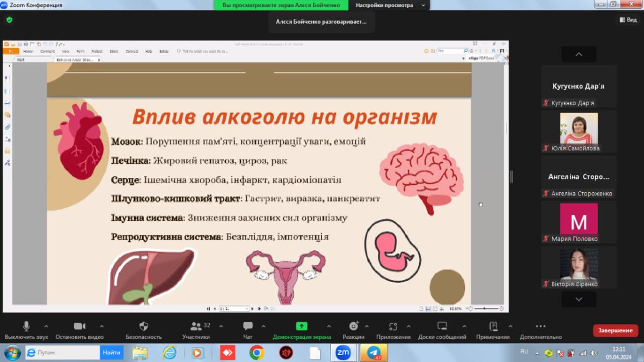Click the Найти search button in the taskbar
Image resolution: width=644 pixels, height=362 pixels.
click(112, 353)
